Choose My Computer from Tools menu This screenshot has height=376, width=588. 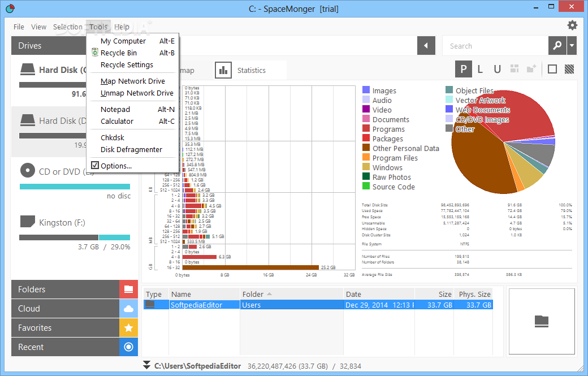click(133, 41)
